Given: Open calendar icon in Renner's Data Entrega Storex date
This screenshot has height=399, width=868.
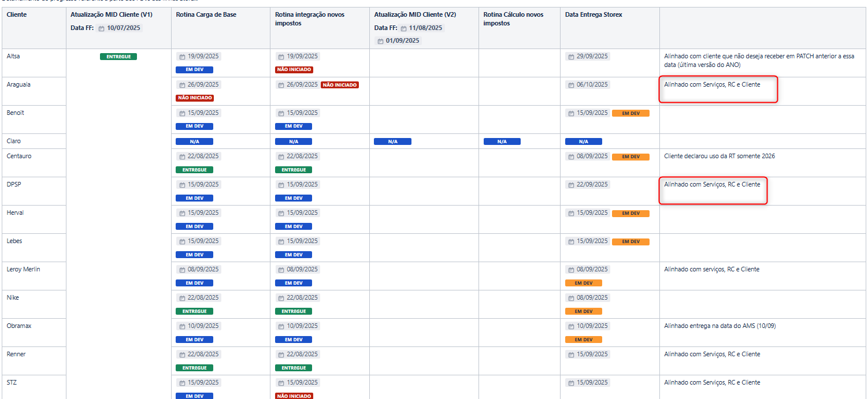Looking at the screenshot, I should [571, 355].
